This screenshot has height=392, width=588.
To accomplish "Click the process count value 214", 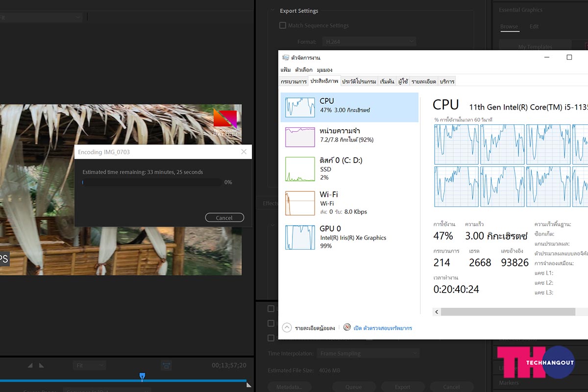I will pyautogui.click(x=442, y=262).
